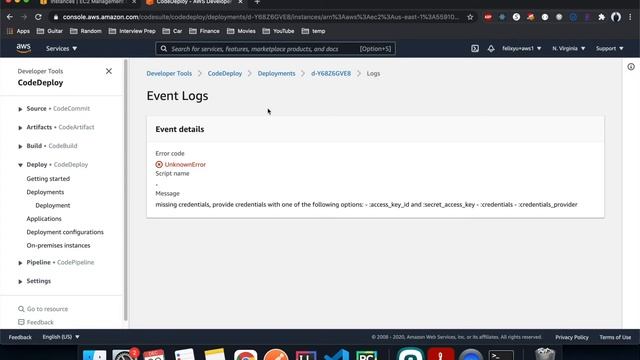Open the Chrome menu three dots
640x360 pixels.
[630, 17]
